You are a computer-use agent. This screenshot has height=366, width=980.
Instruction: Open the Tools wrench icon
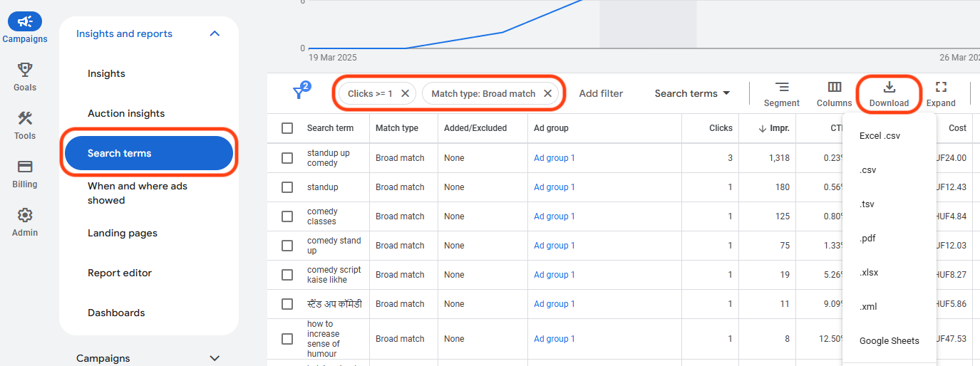(x=25, y=118)
